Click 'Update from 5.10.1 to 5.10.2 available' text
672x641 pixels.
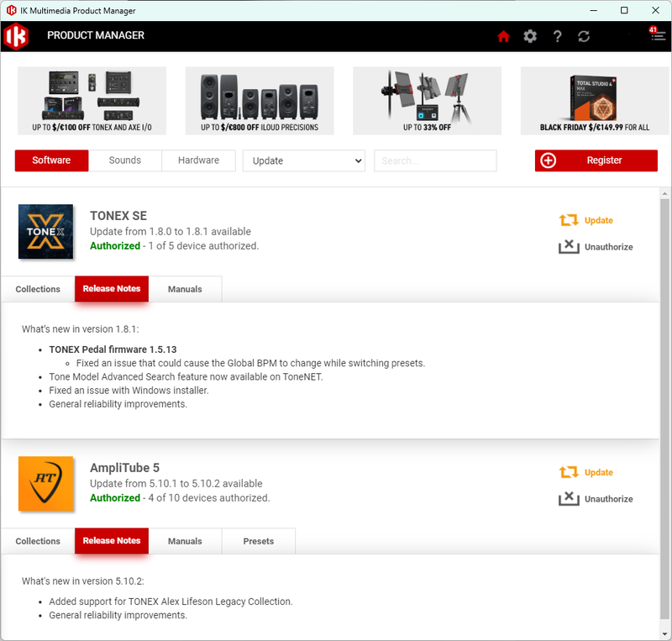pyautogui.click(x=176, y=484)
